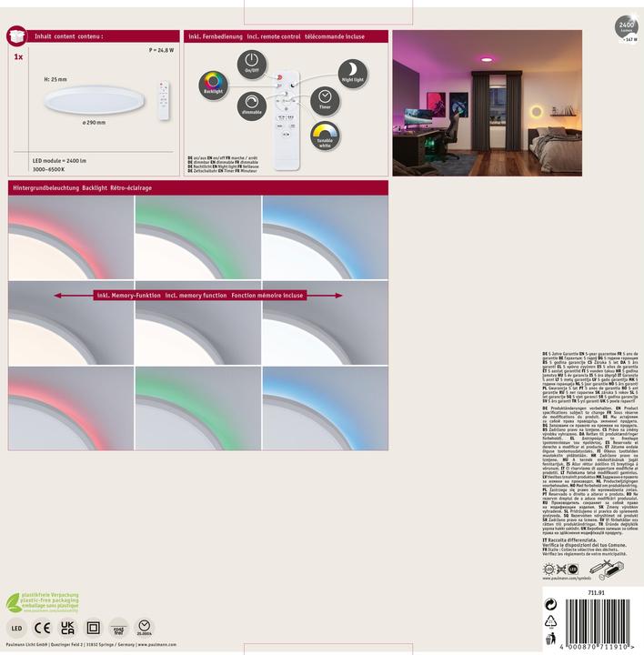Click the double-square protection class II icon
This screenshot has height=655, width=644.
click(93, 628)
